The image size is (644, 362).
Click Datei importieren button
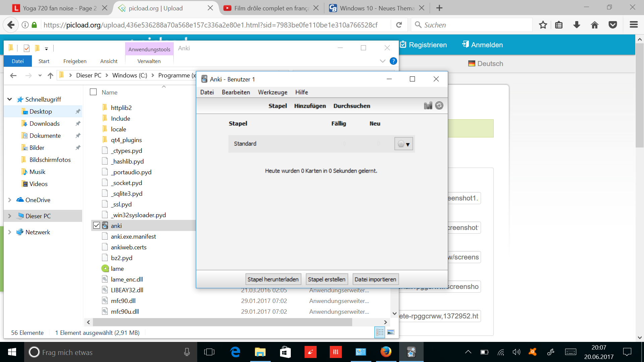click(375, 279)
